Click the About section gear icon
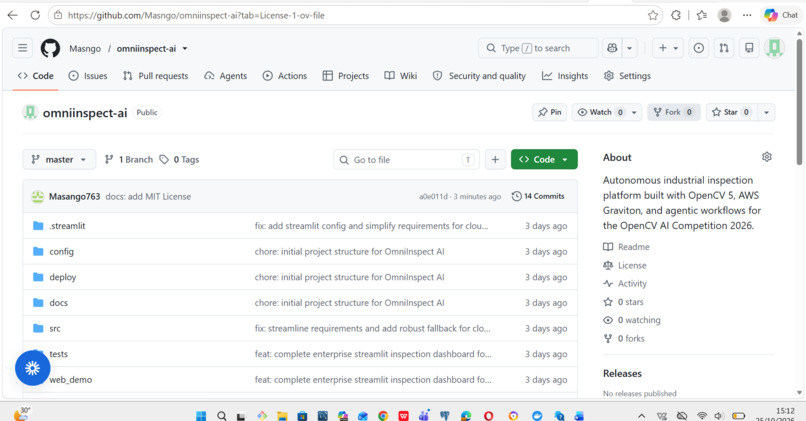The width and height of the screenshot is (806, 421). [766, 157]
